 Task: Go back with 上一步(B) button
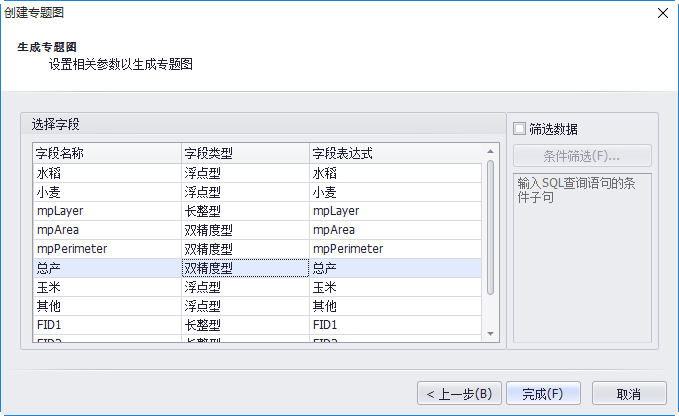457,394
